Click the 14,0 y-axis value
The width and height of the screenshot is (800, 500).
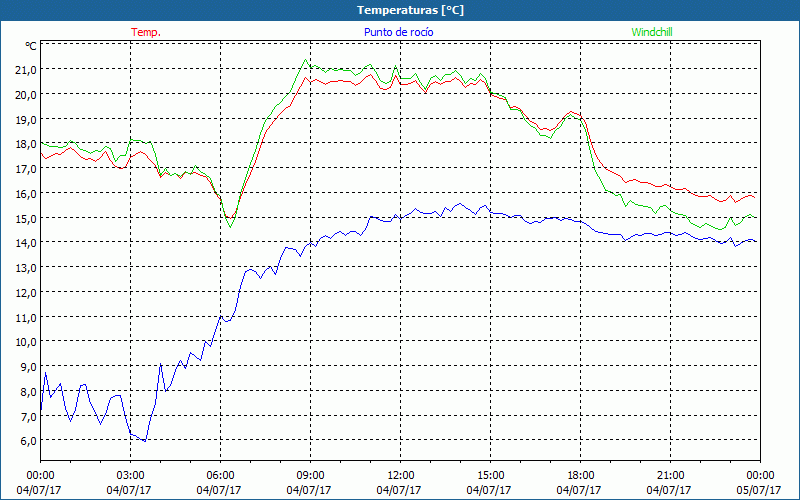tap(26, 243)
